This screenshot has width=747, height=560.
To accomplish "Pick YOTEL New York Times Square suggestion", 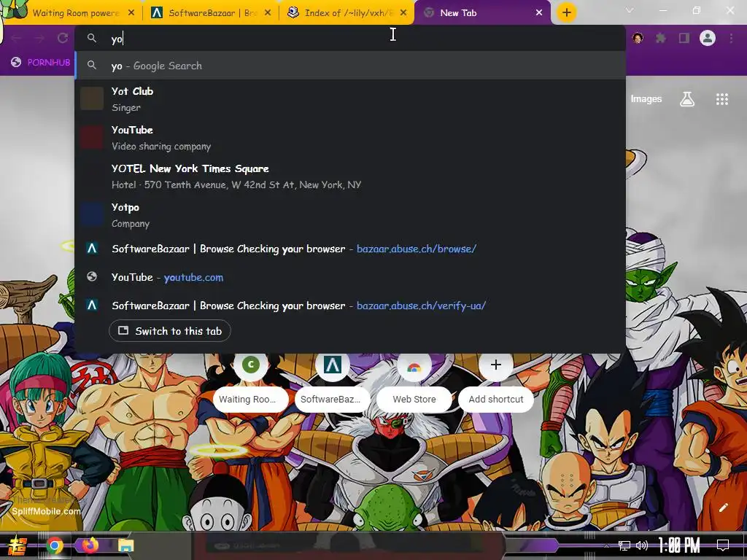I will pos(350,176).
